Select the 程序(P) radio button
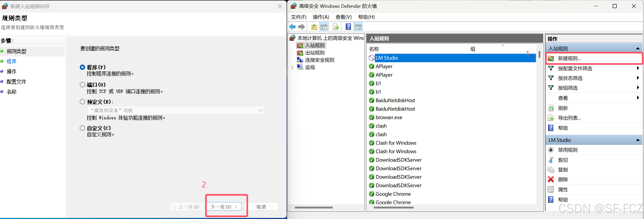The height and width of the screenshot is (219, 644). [82, 67]
